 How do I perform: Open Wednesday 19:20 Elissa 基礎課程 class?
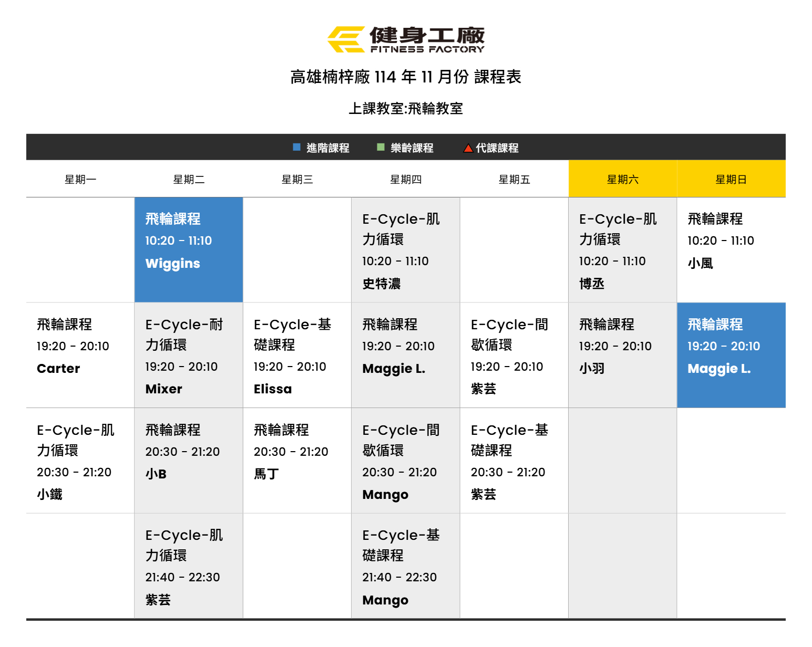(x=297, y=355)
